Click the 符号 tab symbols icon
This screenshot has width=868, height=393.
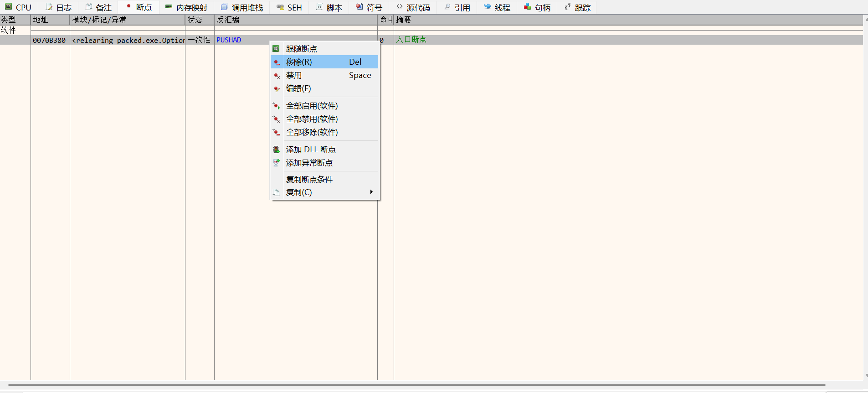tap(359, 7)
